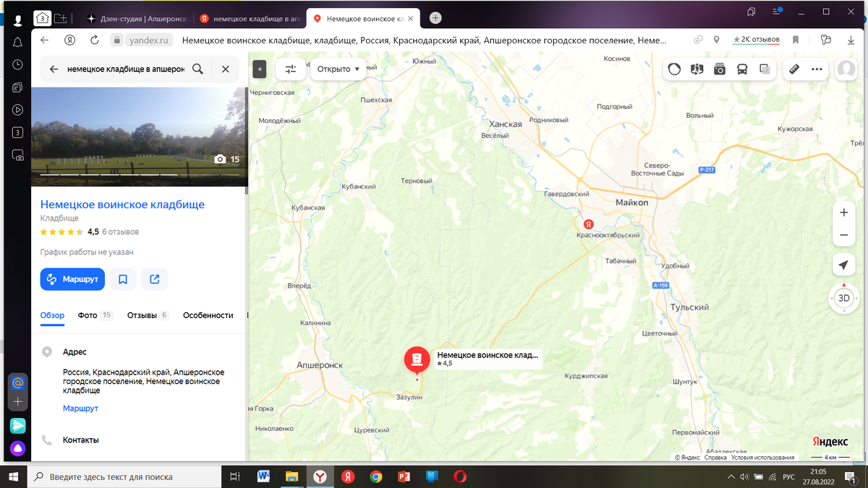This screenshot has width=868, height=488.
Task: Switch to the Особенности tab
Action: pyautogui.click(x=208, y=315)
